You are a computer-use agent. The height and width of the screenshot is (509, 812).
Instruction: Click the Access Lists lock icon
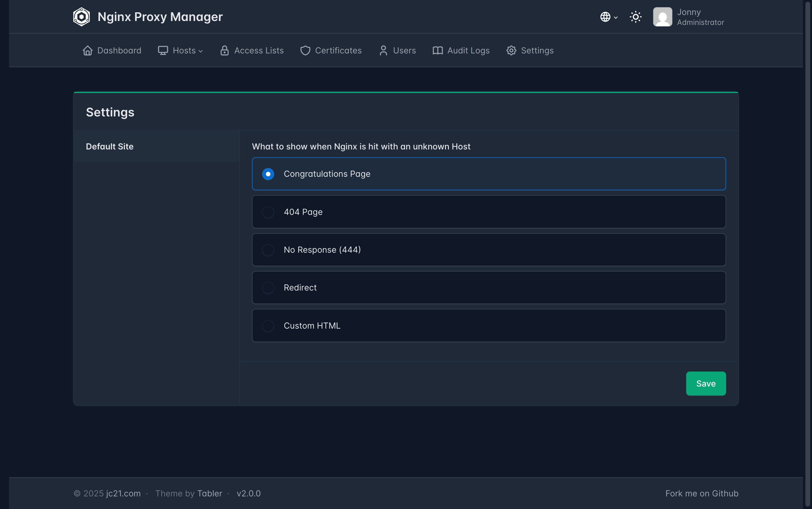pos(224,50)
